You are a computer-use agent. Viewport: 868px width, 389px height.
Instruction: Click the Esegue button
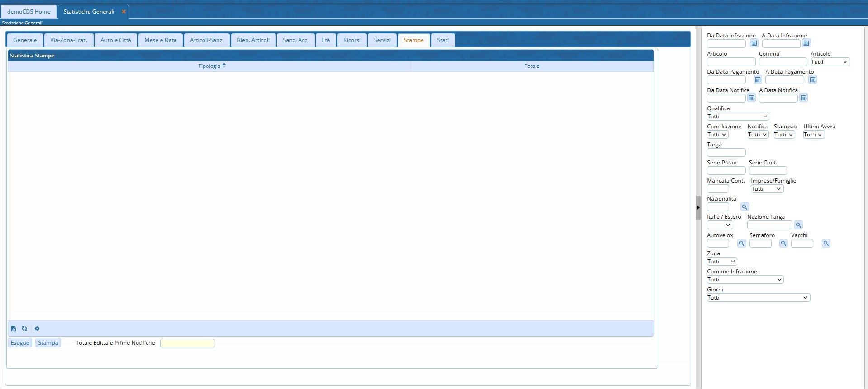coord(20,343)
